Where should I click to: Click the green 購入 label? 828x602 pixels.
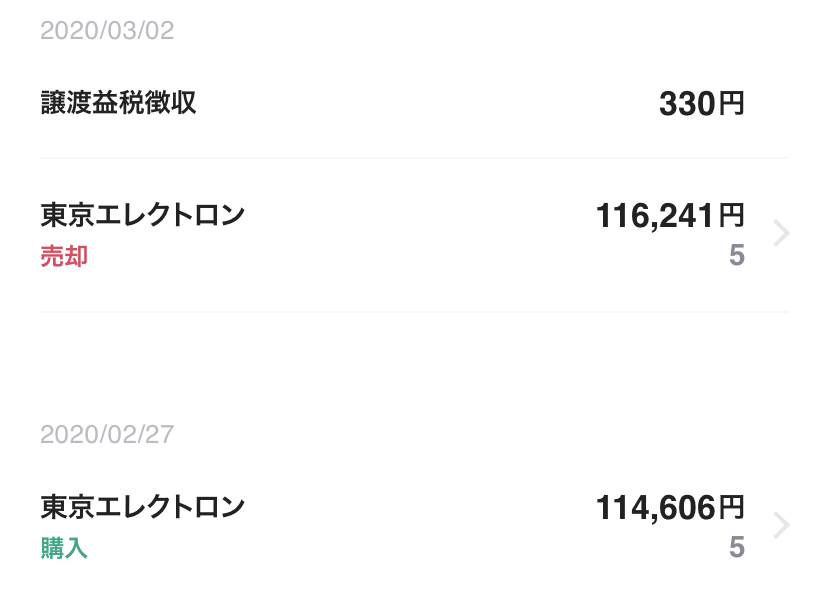pyautogui.click(x=64, y=548)
